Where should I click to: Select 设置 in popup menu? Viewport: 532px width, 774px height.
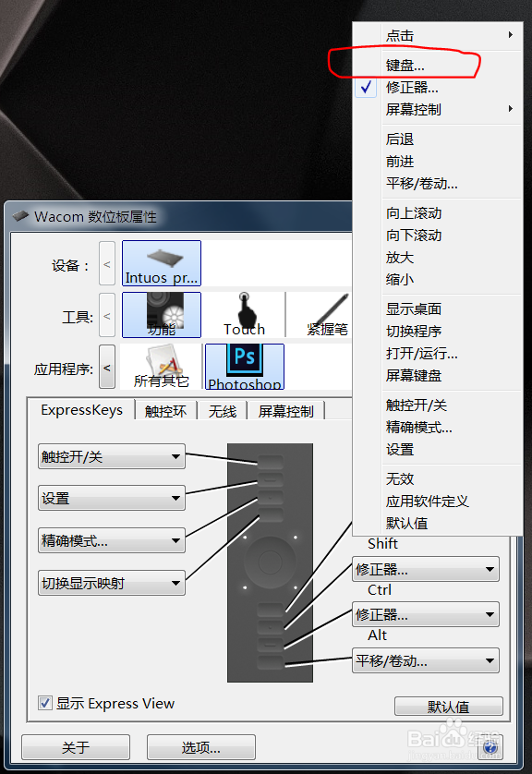438,449
